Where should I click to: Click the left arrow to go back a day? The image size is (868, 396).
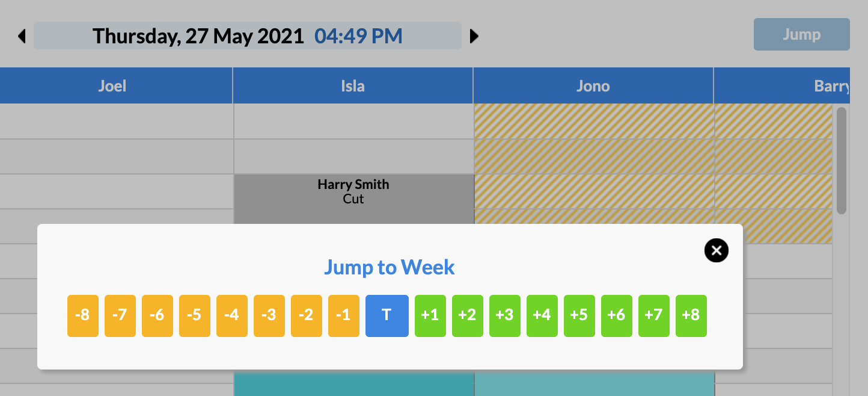click(x=22, y=36)
